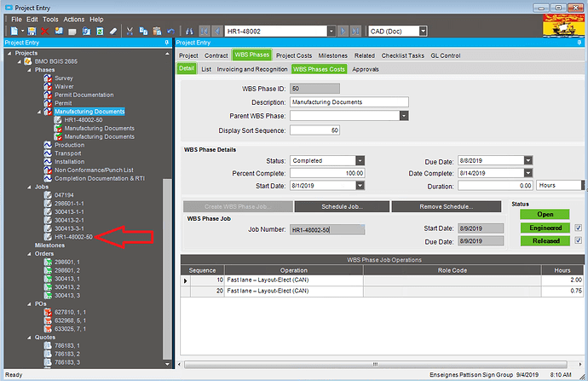The width and height of the screenshot is (588, 381).
Task: Click the green Engineered status button
Action: coord(545,228)
